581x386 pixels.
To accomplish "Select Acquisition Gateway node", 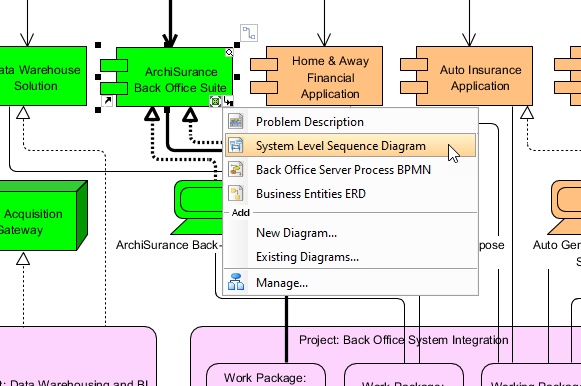I will tap(43, 216).
